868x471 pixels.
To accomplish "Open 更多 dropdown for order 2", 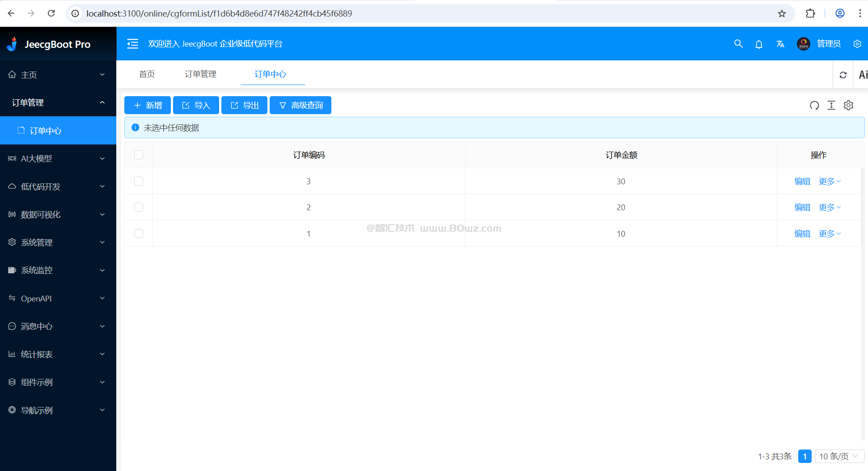I will (x=830, y=207).
